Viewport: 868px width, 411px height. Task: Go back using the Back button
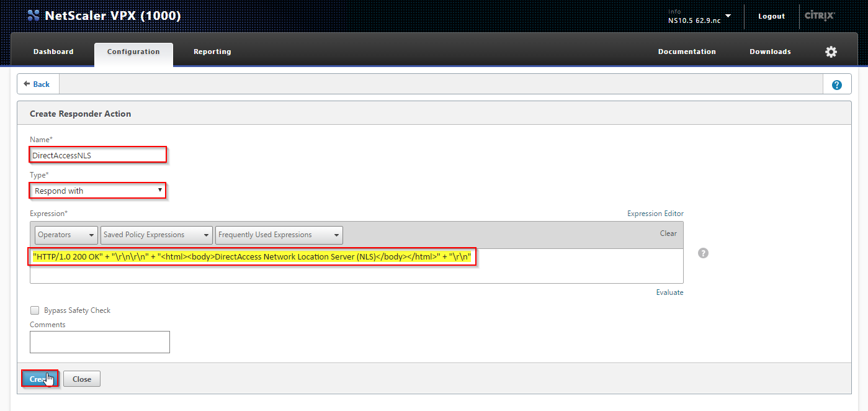pyautogui.click(x=37, y=84)
